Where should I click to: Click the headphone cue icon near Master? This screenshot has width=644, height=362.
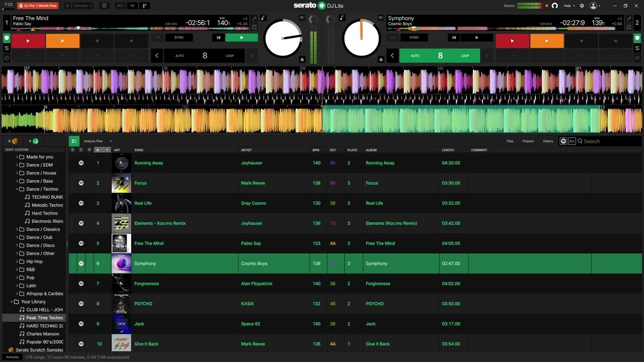[x=554, y=6]
